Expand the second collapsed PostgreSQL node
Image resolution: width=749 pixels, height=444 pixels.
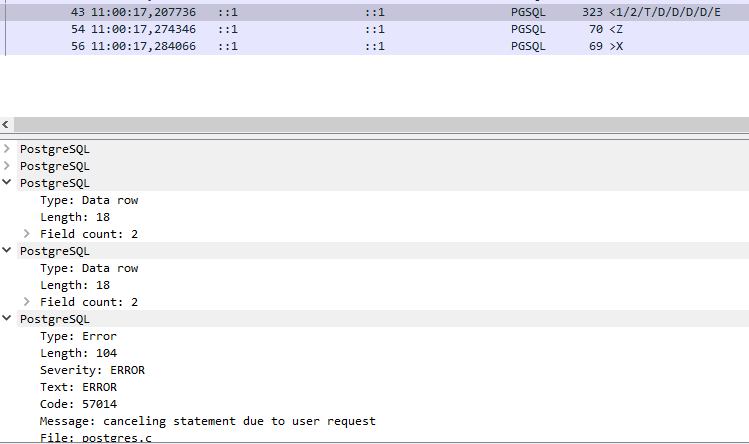[7, 166]
